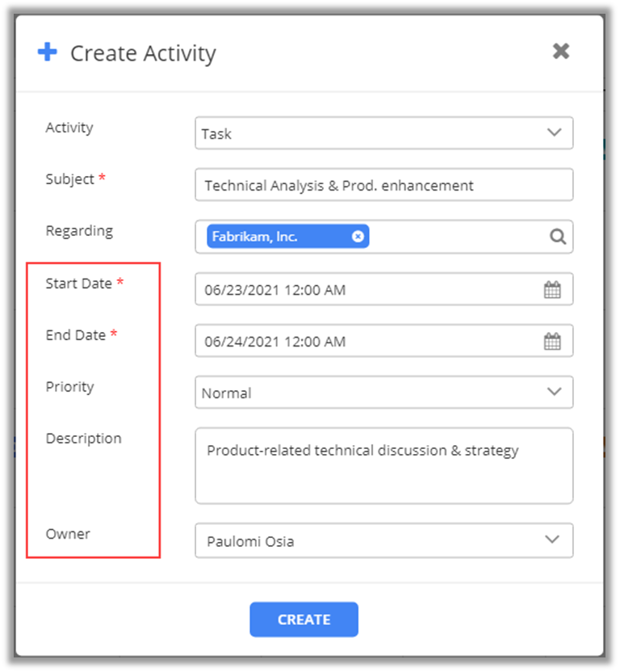620x672 pixels.
Task: Click the blue plus icon in header
Action: tap(48, 52)
